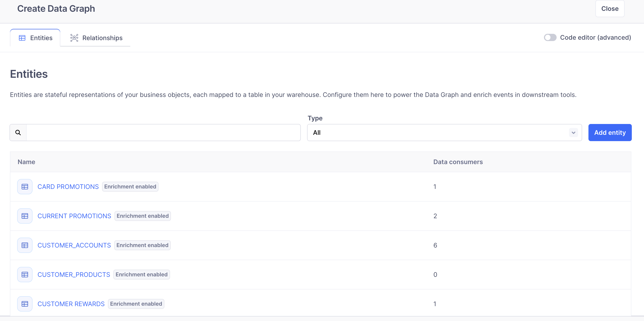Click the entity search input field
The height and width of the screenshot is (321, 644).
coord(163,133)
